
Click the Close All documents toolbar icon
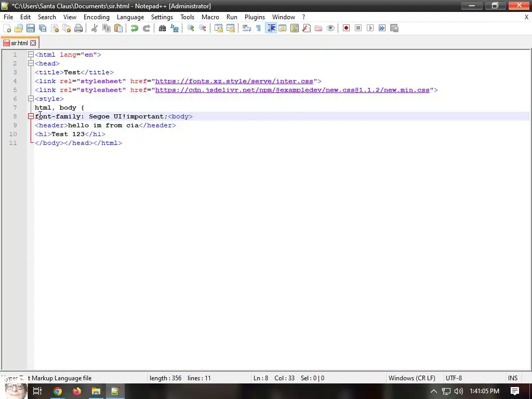pos(66,28)
